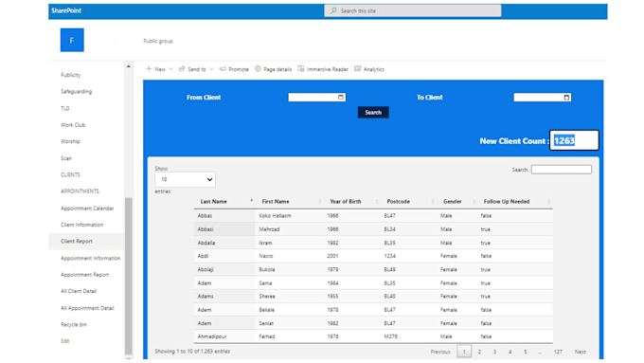Viewport: 644px width, 363px height.
Task: Go to page 3 of results
Action: coord(494,352)
